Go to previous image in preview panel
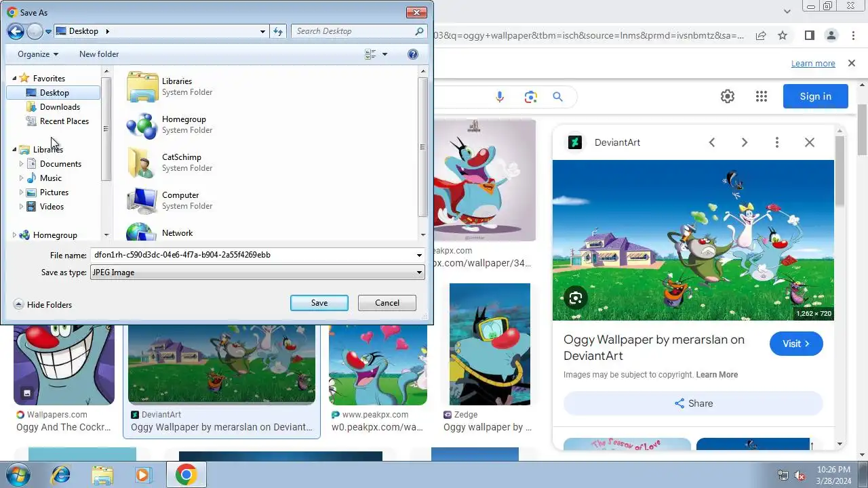Viewport: 868px width, 488px height. tap(712, 142)
